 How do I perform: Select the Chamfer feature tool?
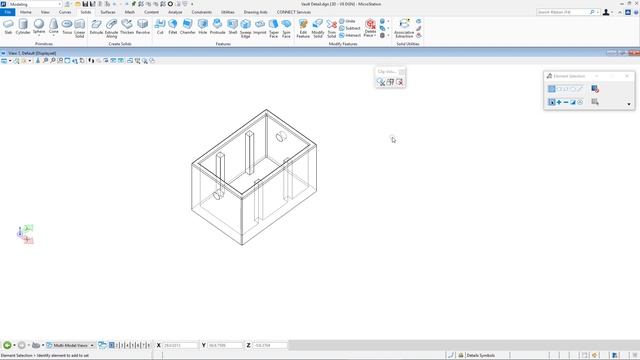[188, 27]
